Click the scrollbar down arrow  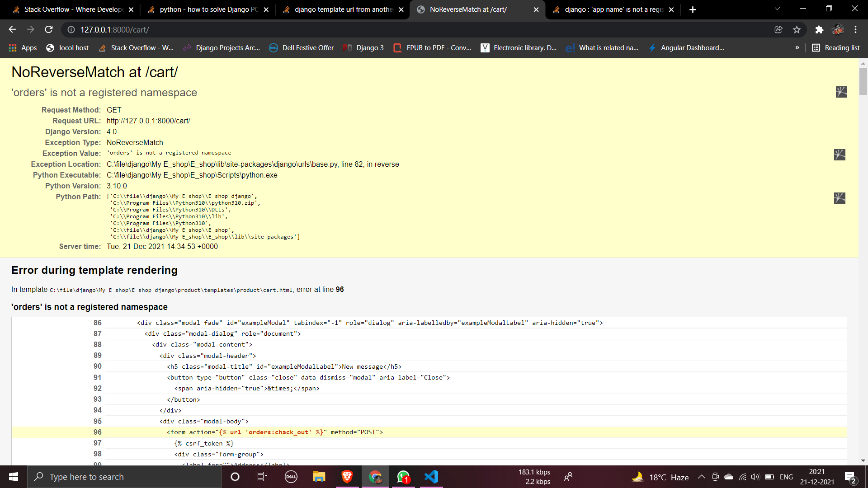click(x=863, y=461)
